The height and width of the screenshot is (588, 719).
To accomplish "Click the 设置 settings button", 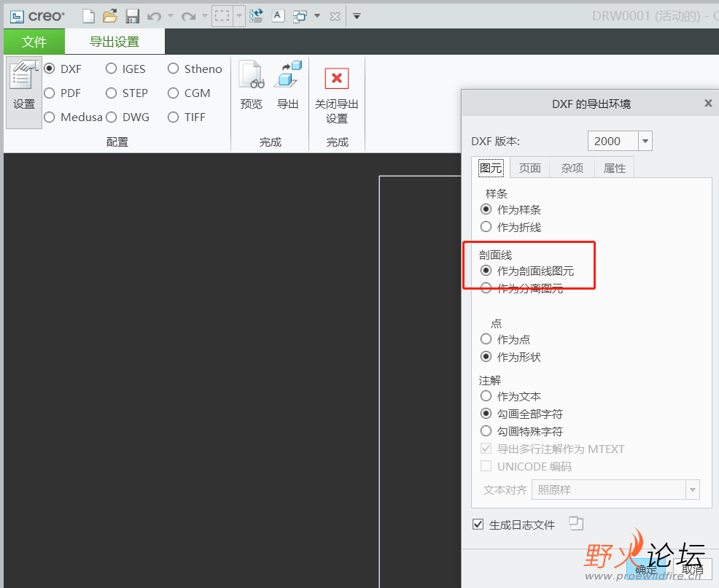I will point(24,92).
